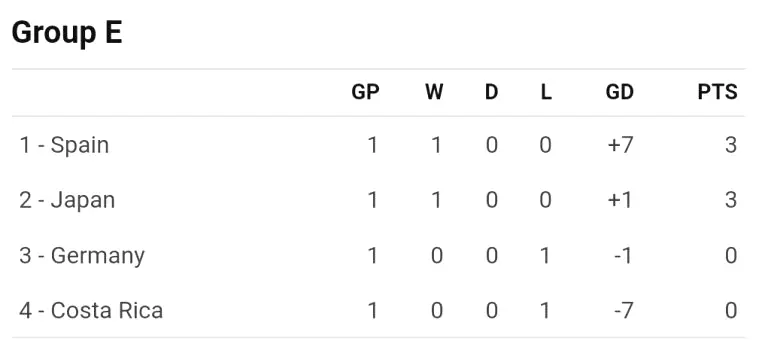Open the Japan team row
Image resolution: width=768 pixels, height=362 pixels.
(379, 200)
